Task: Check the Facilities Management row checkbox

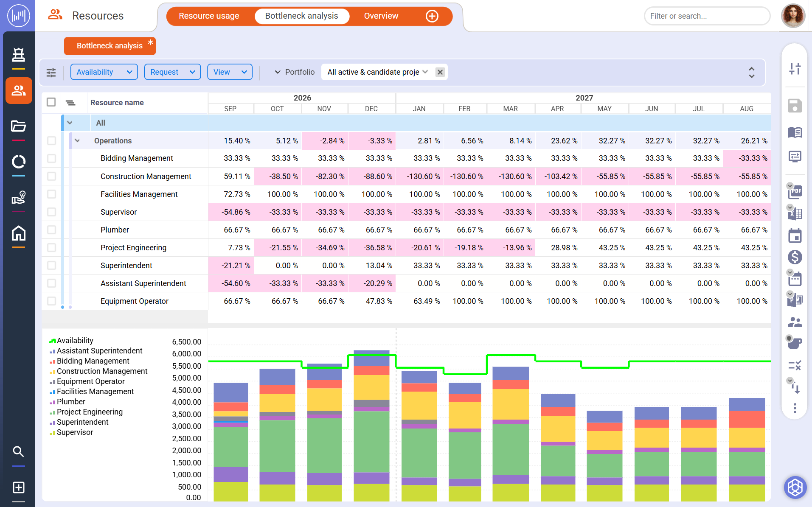Action: tap(51, 194)
